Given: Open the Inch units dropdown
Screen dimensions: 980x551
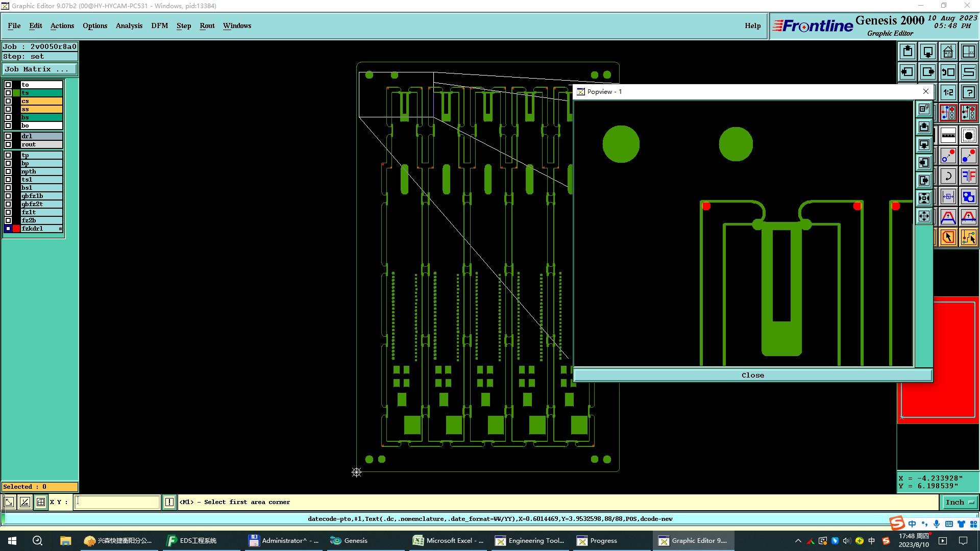Looking at the screenshot, I should coord(960,502).
